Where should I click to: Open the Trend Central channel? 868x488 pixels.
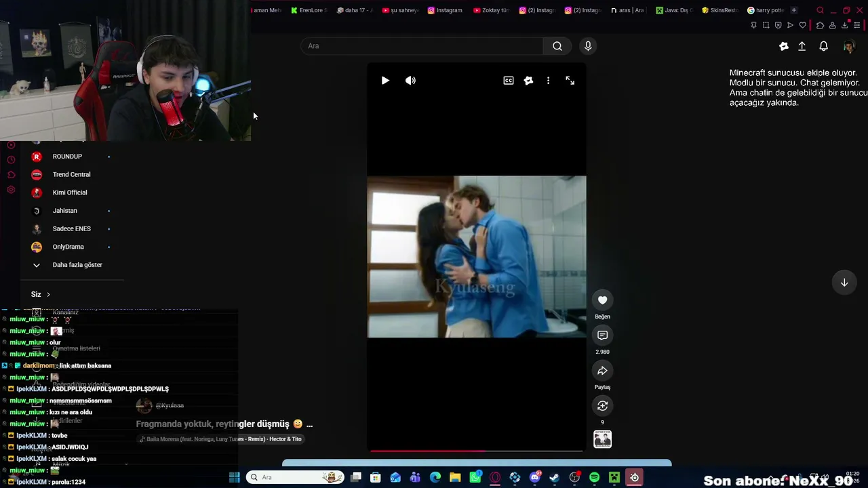(71, 175)
